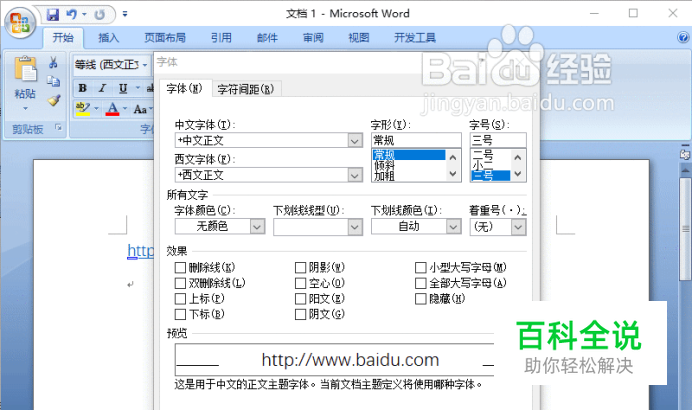Select 倾斜 in font style list
The width and height of the screenshot is (692, 410).
pos(384,166)
